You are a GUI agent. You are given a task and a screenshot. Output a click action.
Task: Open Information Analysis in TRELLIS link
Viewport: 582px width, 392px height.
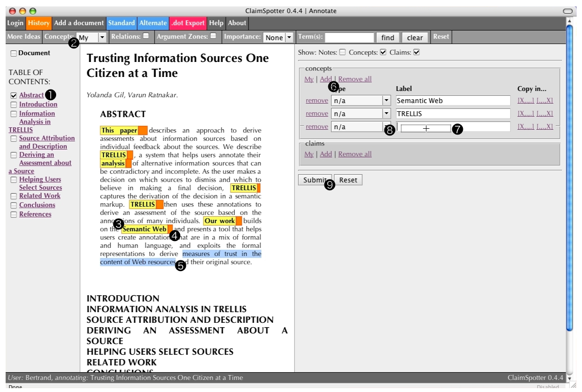(32, 121)
